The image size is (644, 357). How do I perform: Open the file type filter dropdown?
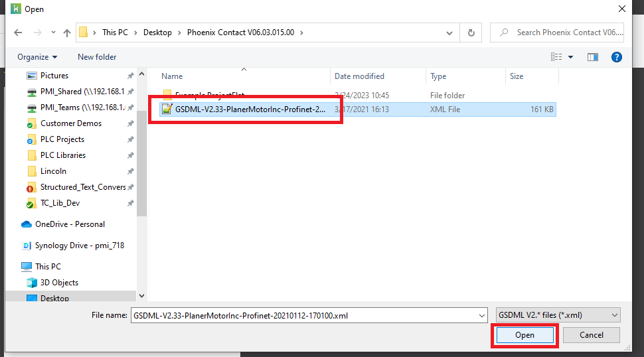tap(558, 315)
